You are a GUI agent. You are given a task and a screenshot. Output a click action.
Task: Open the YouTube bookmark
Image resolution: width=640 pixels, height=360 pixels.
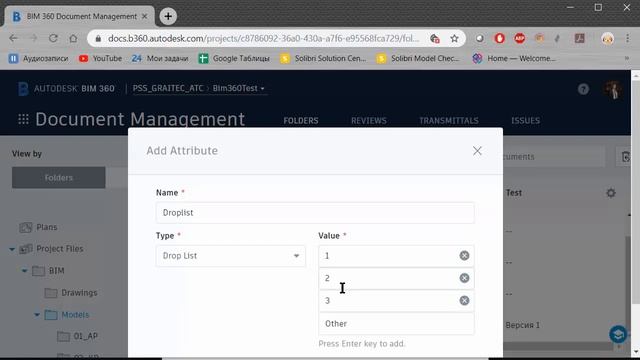click(100, 58)
